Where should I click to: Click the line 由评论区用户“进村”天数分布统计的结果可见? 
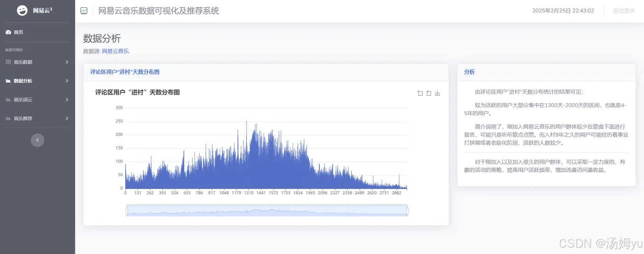(529, 92)
